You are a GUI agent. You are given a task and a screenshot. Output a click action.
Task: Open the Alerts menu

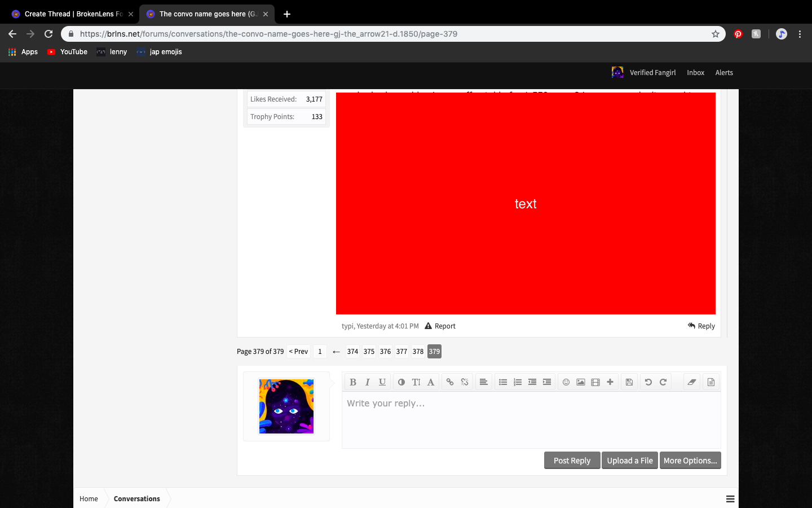click(724, 73)
